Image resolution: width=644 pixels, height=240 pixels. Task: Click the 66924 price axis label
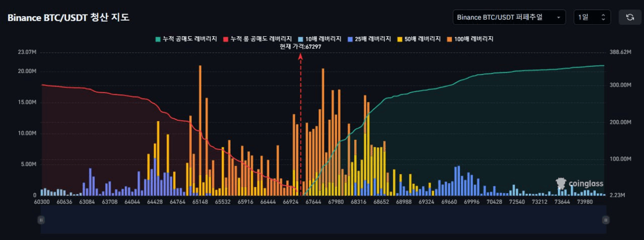tap(291, 202)
